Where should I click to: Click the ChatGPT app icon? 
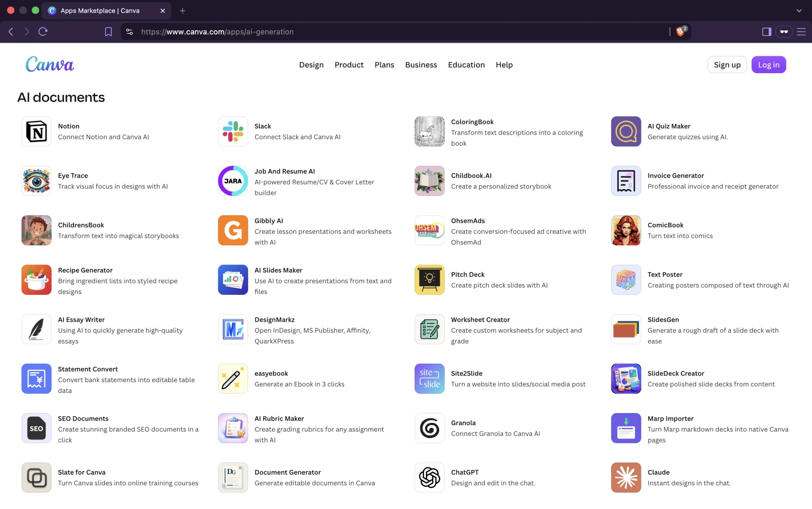point(429,478)
